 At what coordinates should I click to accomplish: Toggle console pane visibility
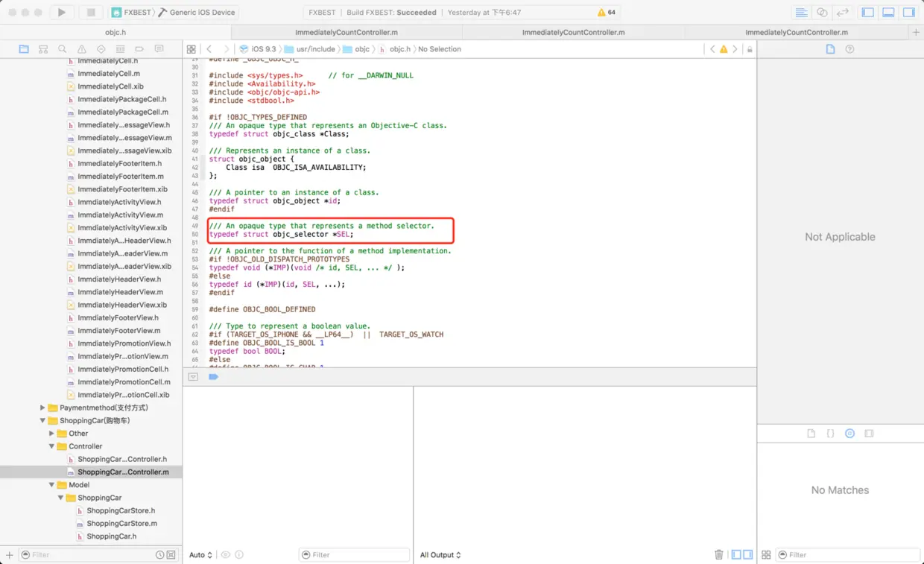click(x=747, y=555)
